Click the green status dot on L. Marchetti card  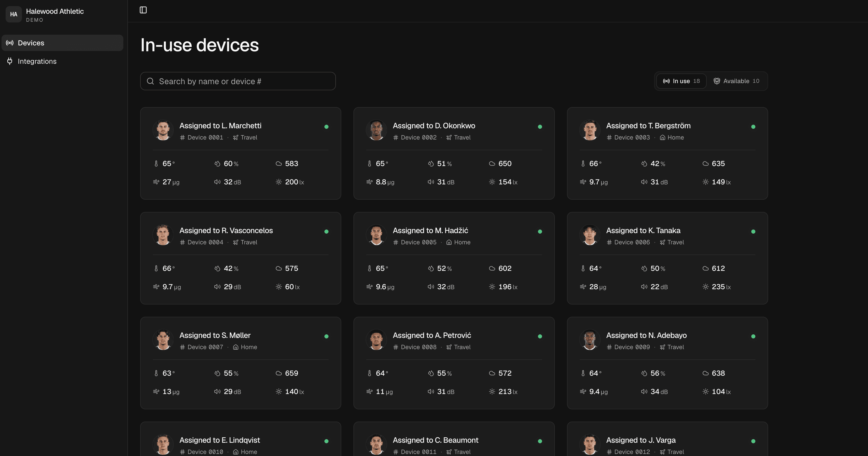(x=326, y=127)
